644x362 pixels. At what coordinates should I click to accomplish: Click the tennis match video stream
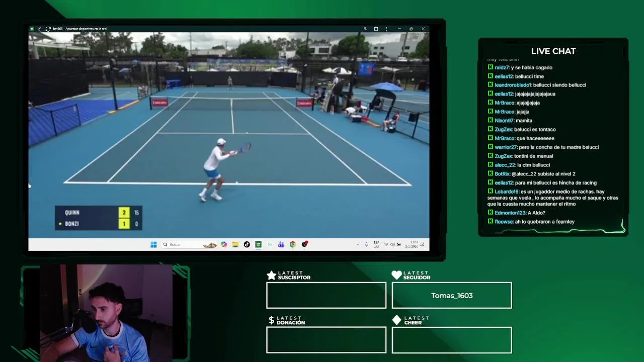[229, 135]
